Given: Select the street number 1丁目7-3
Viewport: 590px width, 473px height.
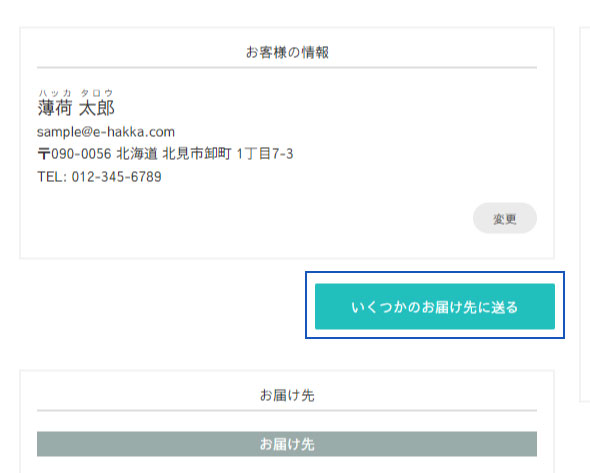Looking at the screenshot, I should pos(265,154).
